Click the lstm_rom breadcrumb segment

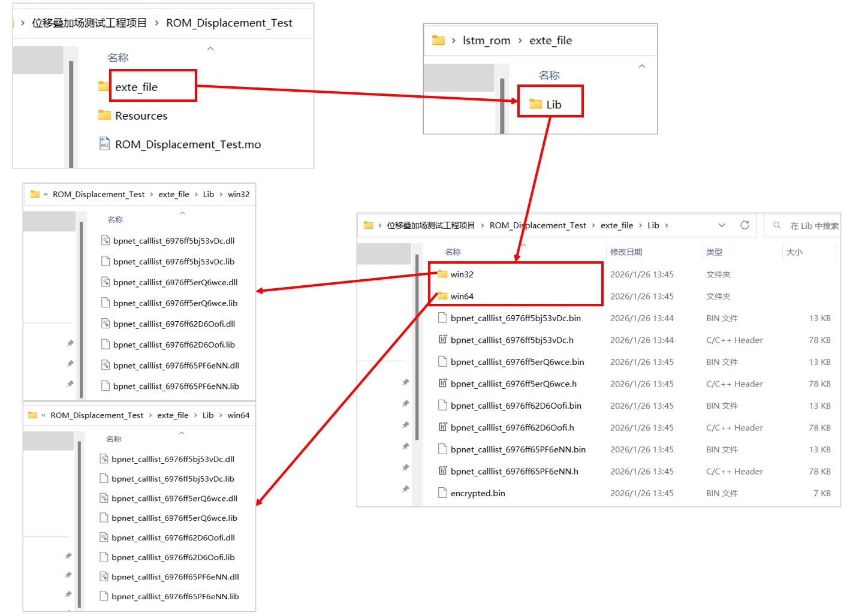(486, 41)
